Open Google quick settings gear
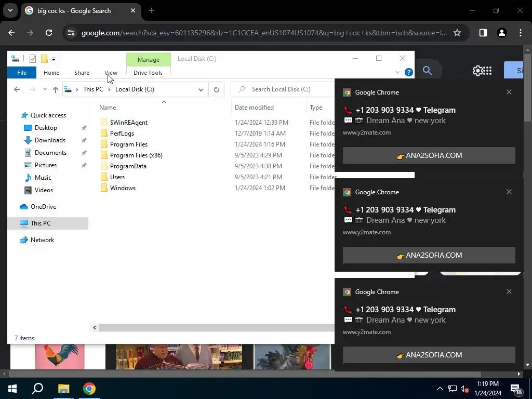The height and width of the screenshot is (399, 532). tap(477, 71)
